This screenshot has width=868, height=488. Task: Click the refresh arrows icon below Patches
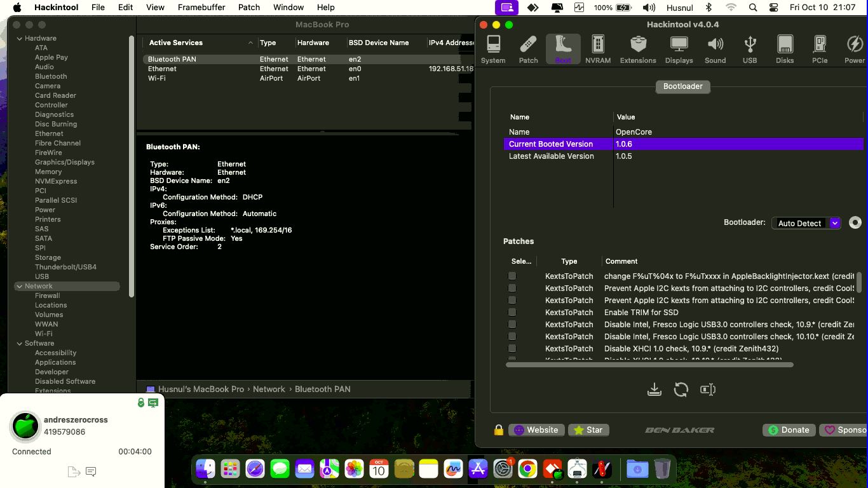pos(681,390)
